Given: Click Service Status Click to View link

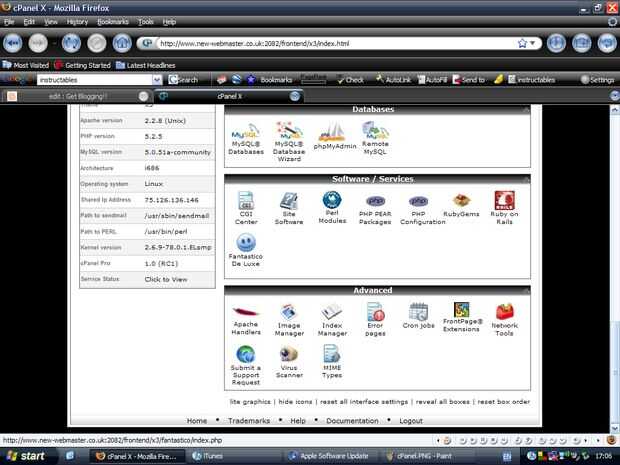Looking at the screenshot, I should pos(166,280).
